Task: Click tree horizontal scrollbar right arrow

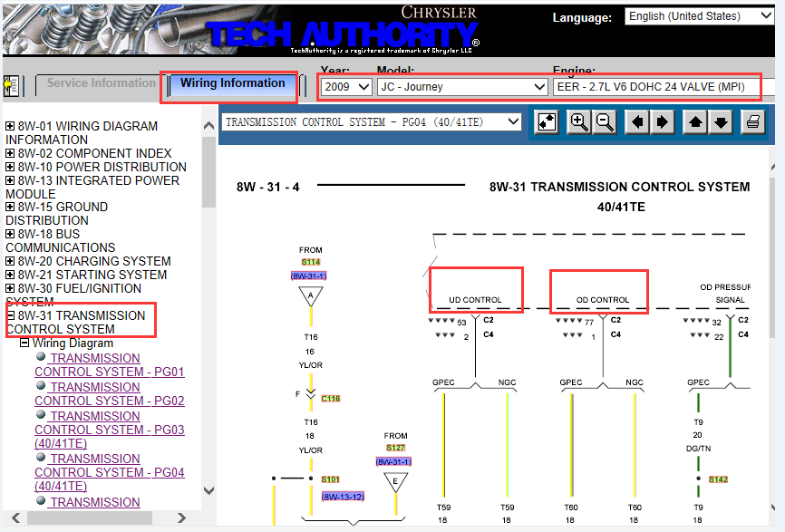Action: tap(181, 518)
